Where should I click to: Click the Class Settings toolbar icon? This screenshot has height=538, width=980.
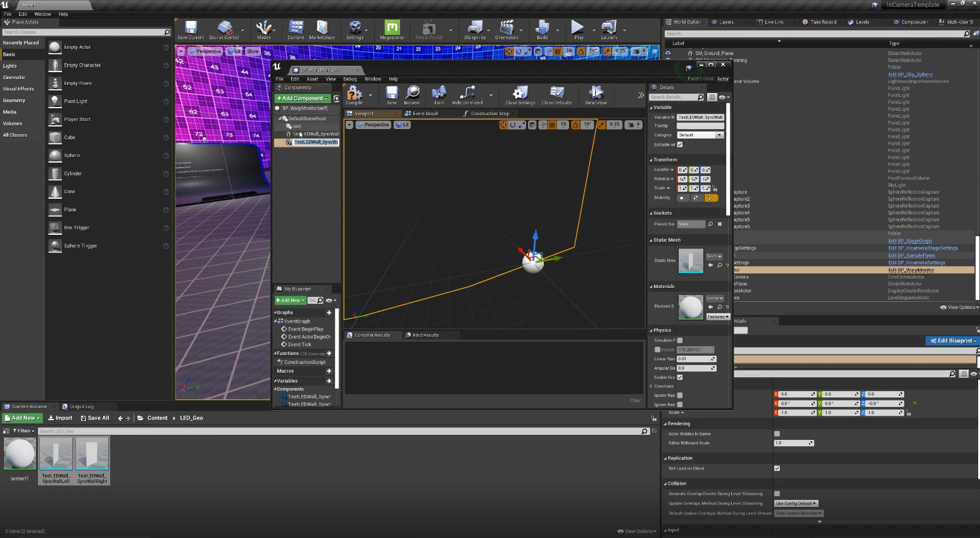pos(520,94)
